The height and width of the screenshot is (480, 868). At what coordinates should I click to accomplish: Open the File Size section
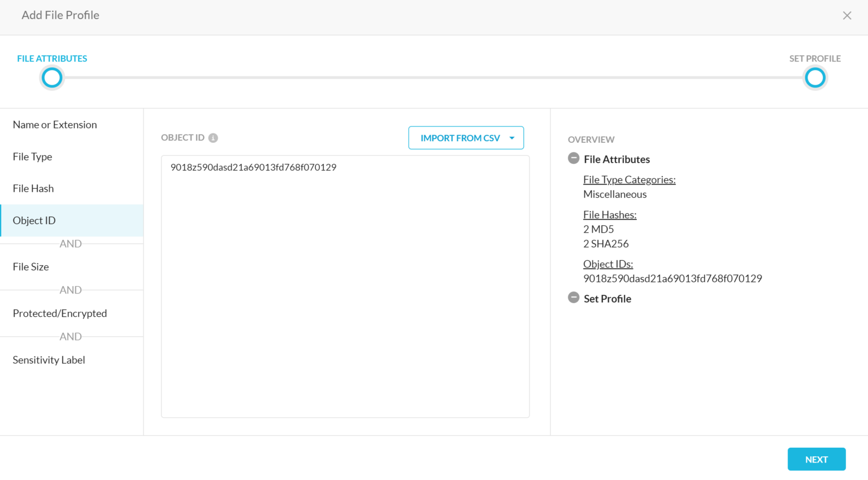pos(31,267)
